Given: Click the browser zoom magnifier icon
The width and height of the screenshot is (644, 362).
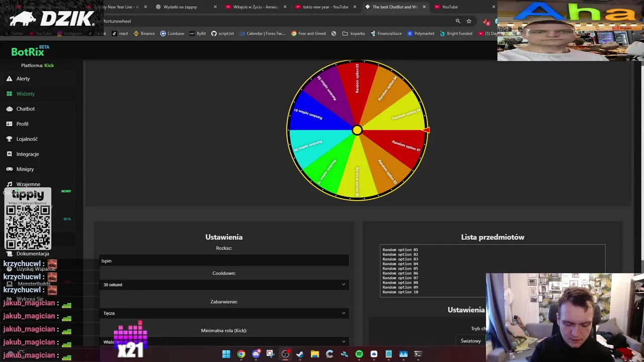Looking at the screenshot, I should pyautogui.click(x=458, y=21).
